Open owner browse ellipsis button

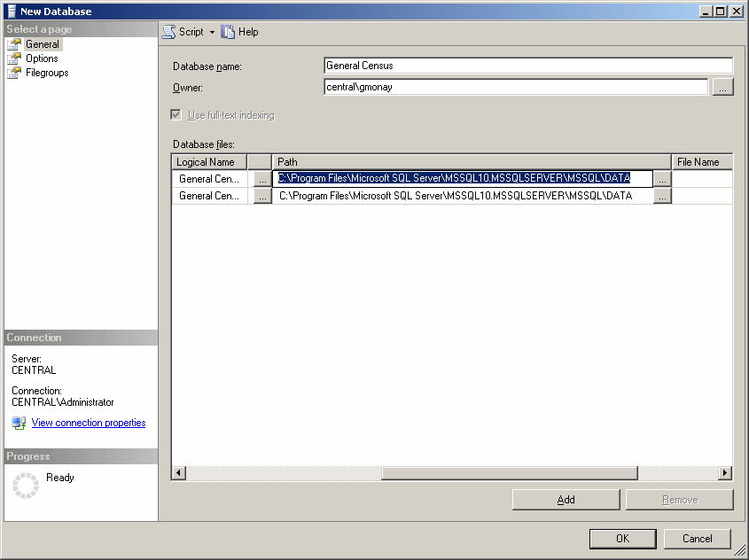(722, 88)
